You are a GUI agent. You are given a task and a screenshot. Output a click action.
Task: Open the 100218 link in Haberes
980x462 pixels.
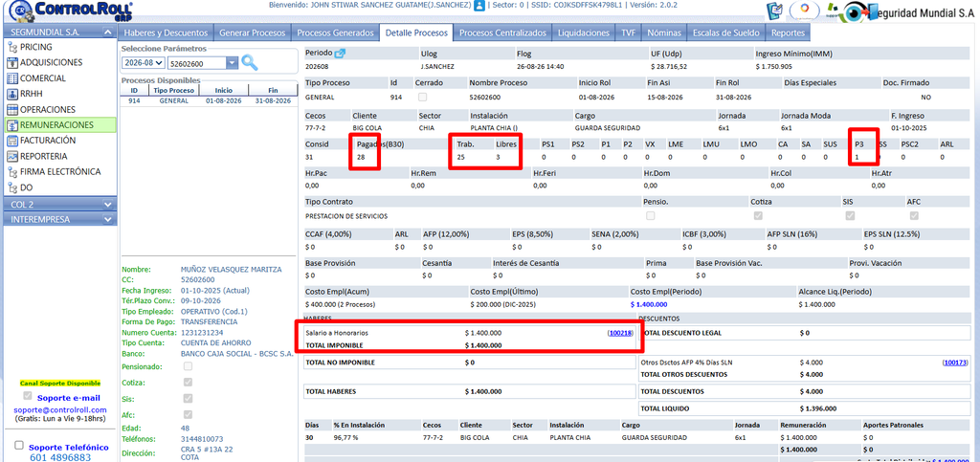pyautogui.click(x=620, y=334)
